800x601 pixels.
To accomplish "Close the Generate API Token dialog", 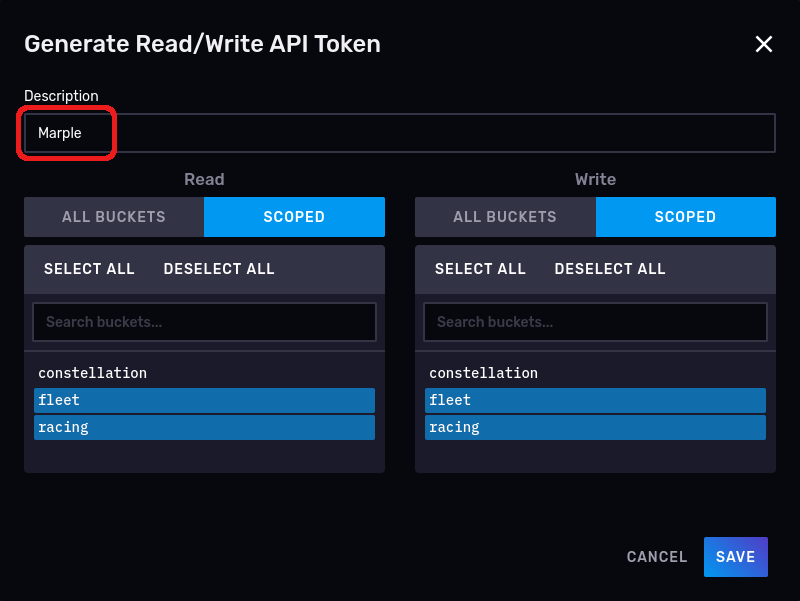I will [764, 44].
